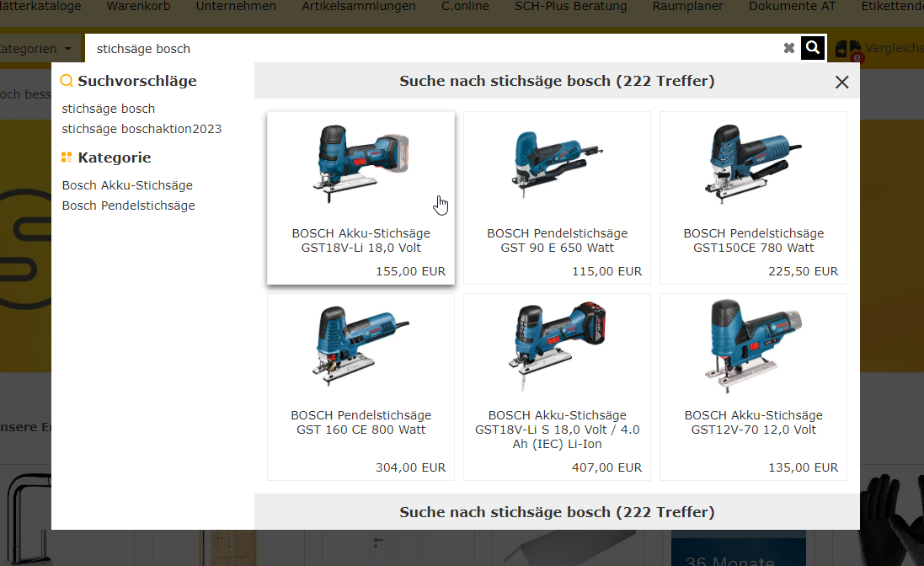Screen dimensions: 924x566
Task: Click title BOSCH Pendelstichsäge GST150CE 780 Watt
Action: (753, 240)
